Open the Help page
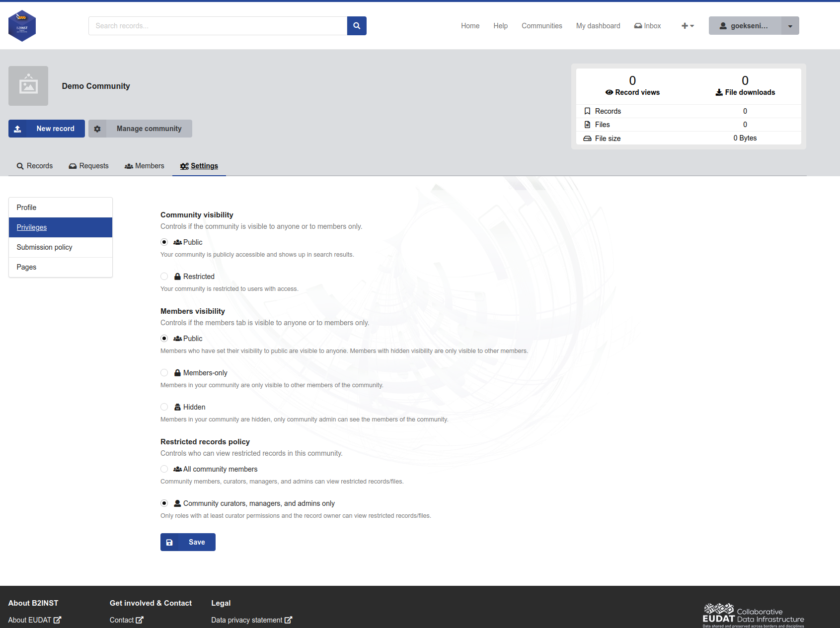 (500, 26)
